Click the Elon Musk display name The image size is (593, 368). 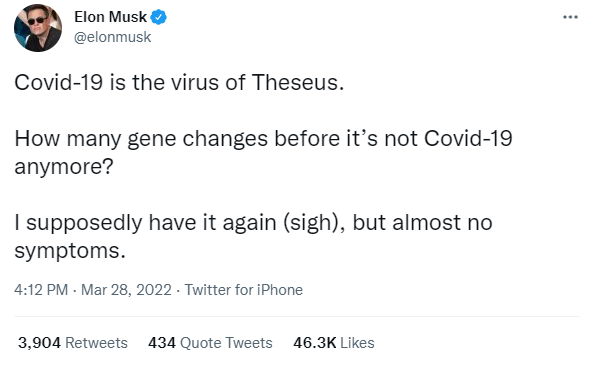click(110, 17)
